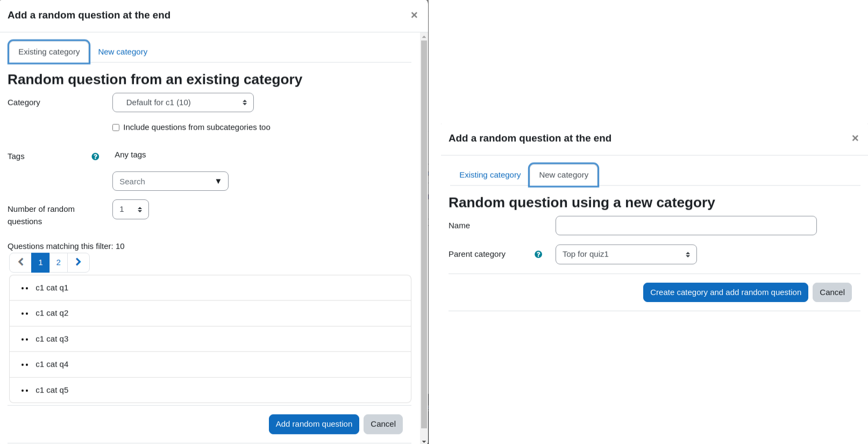Enable Include questions from subcategories too

116,127
